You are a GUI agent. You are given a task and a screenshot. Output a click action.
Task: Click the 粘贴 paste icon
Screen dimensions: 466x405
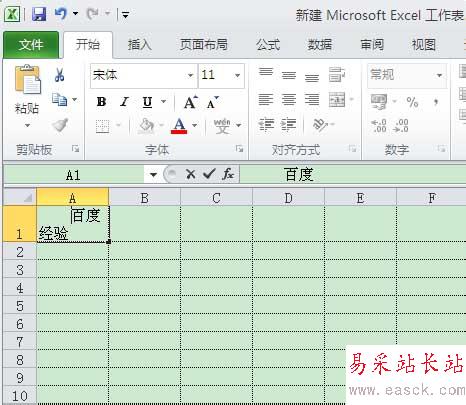tap(28, 80)
